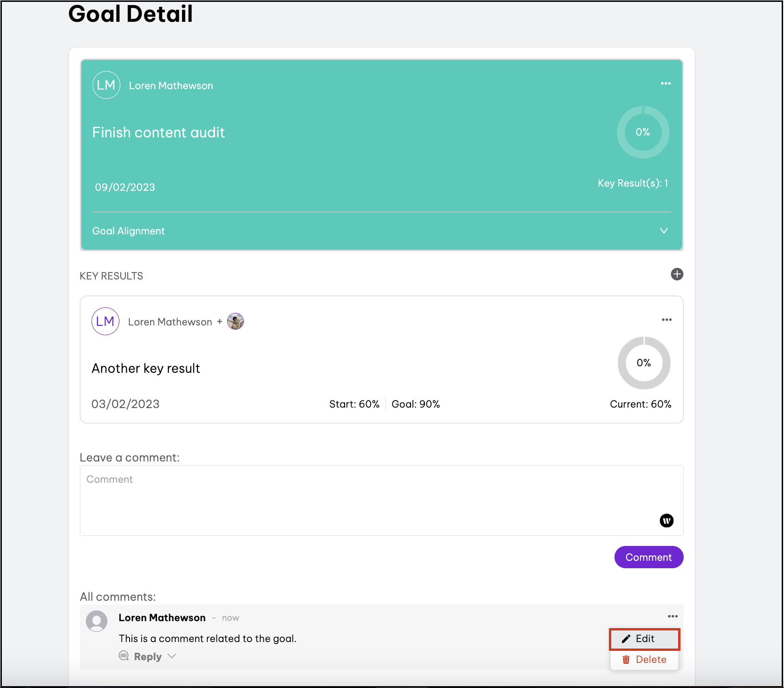Click the Goal Alignment label
Viewport: 784px width, 688px height.
click(x=129, y=231)
